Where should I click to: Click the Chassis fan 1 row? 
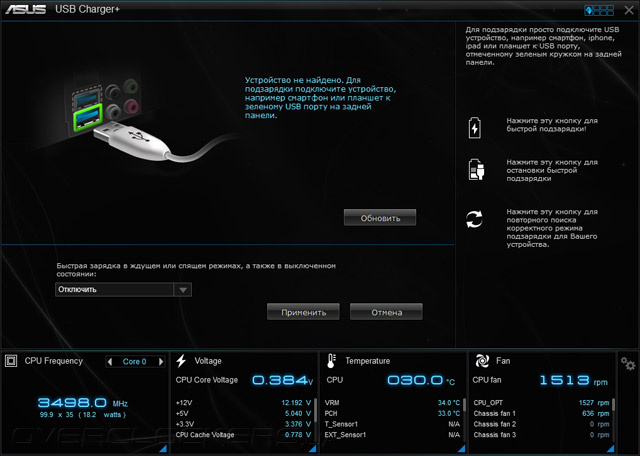pyautogui.click(x=541, y=413)
